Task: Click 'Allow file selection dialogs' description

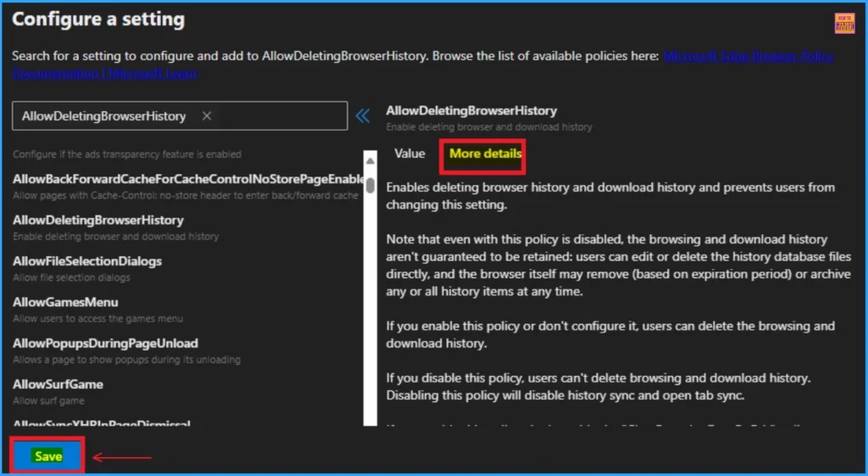Action: point(71,277)
